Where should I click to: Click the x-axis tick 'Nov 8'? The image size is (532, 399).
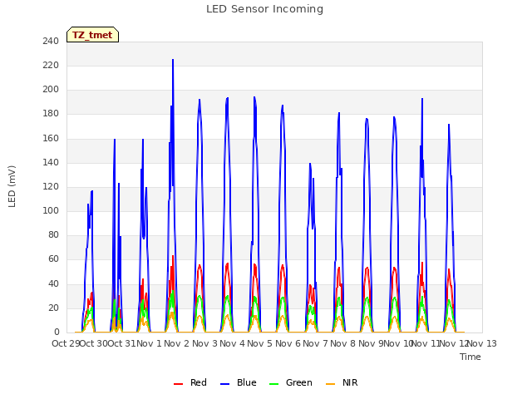342,343
